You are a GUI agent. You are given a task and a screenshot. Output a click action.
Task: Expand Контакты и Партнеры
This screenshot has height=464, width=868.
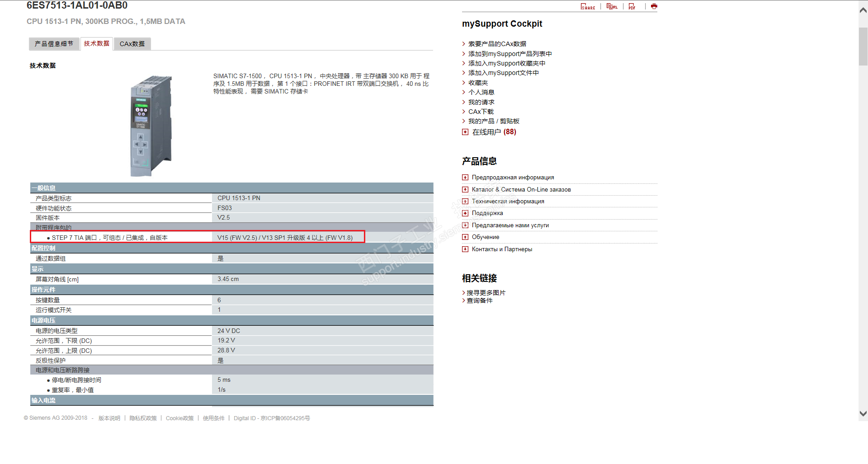465,249
